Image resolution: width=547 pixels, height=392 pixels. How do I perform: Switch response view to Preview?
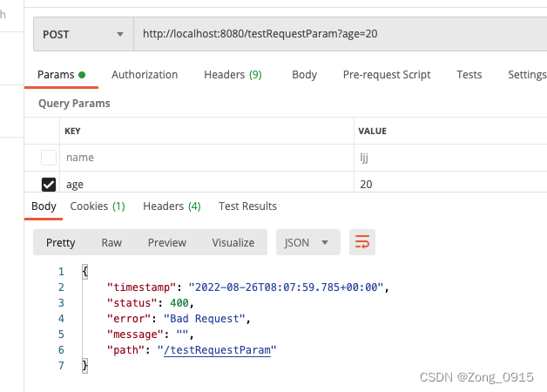[166, 242]
